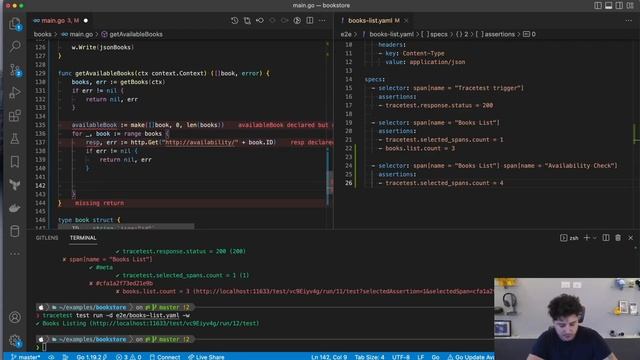Open more actions for books-list.yaml editor group
This screenshot has width=640, height=360.
[x=629, y=20]
